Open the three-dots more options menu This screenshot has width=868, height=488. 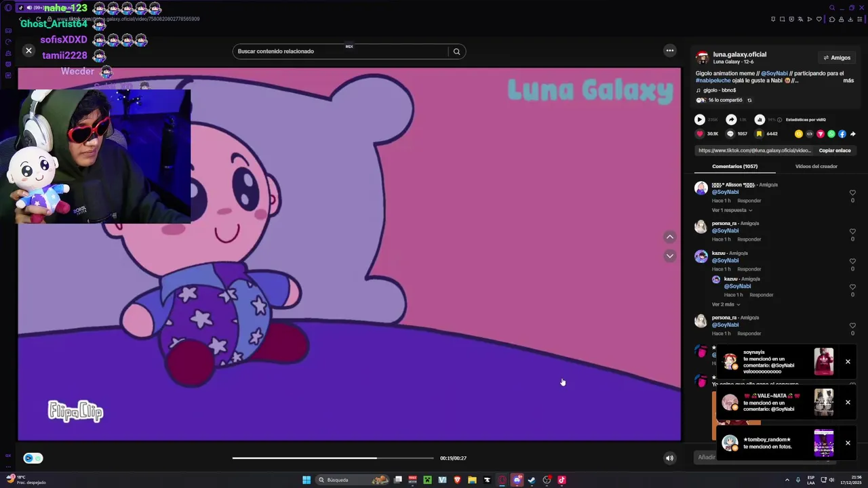[669, 50]
